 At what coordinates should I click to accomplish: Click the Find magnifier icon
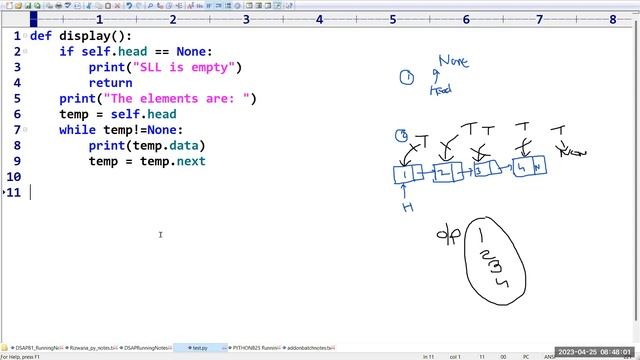[x=150, y=6]
